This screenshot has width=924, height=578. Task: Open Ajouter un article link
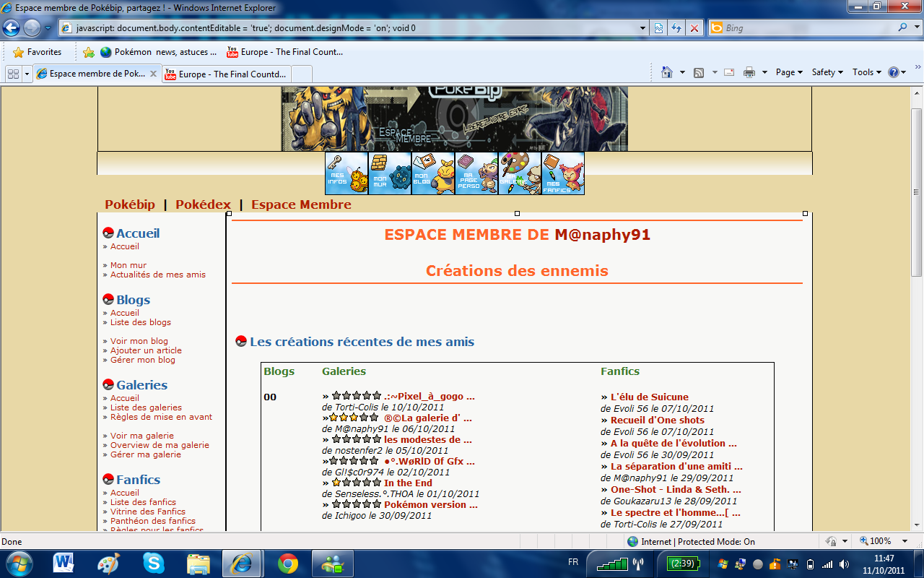coord(146,350)
